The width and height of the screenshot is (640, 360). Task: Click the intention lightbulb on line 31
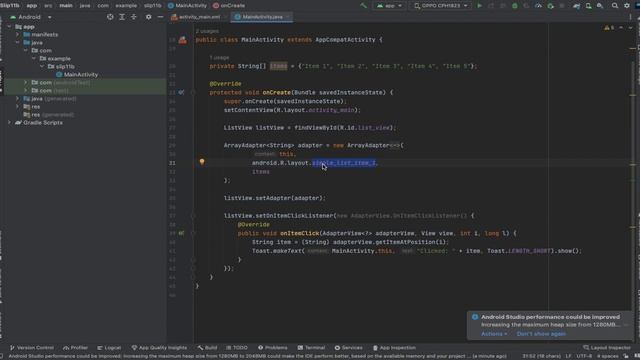[x=202, y=162]
